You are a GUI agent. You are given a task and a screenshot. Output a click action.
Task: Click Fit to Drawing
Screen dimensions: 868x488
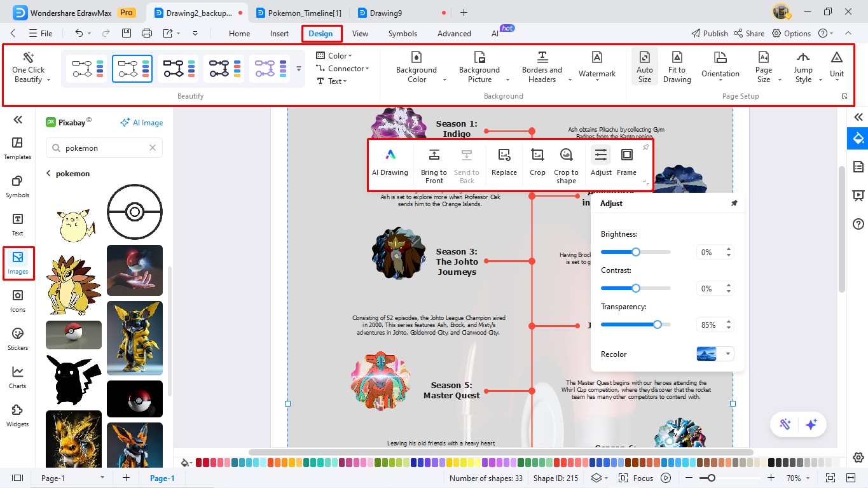[677, 68]
